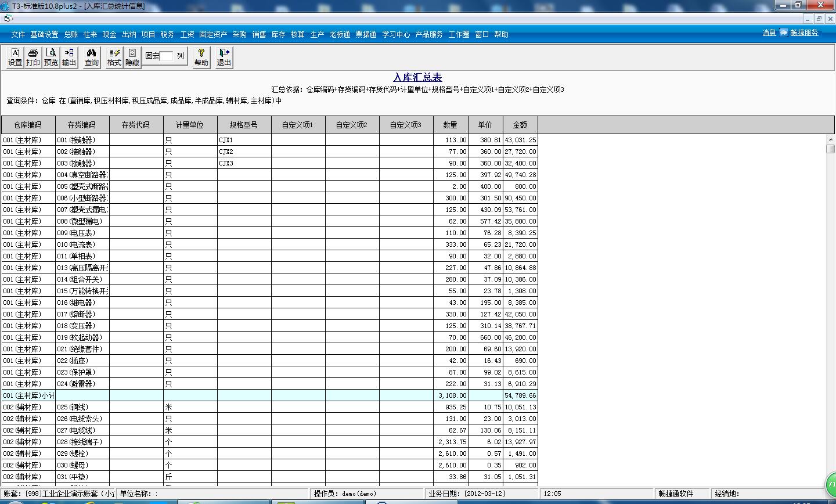Open the 畅捷服务 cloud service icon
836x504 pixels.
[805, 33]
